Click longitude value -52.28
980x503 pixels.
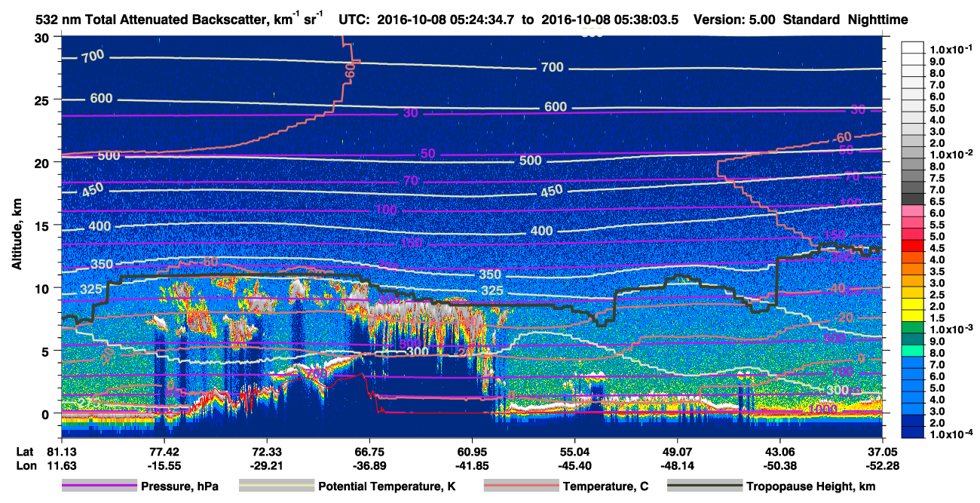point(883,465)
